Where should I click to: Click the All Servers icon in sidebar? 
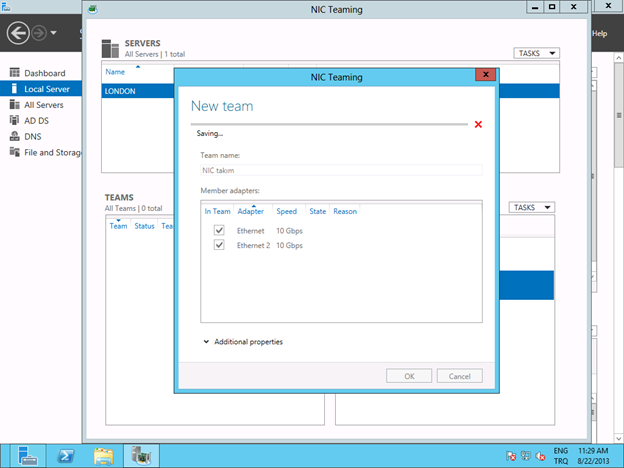click(14, 104)
